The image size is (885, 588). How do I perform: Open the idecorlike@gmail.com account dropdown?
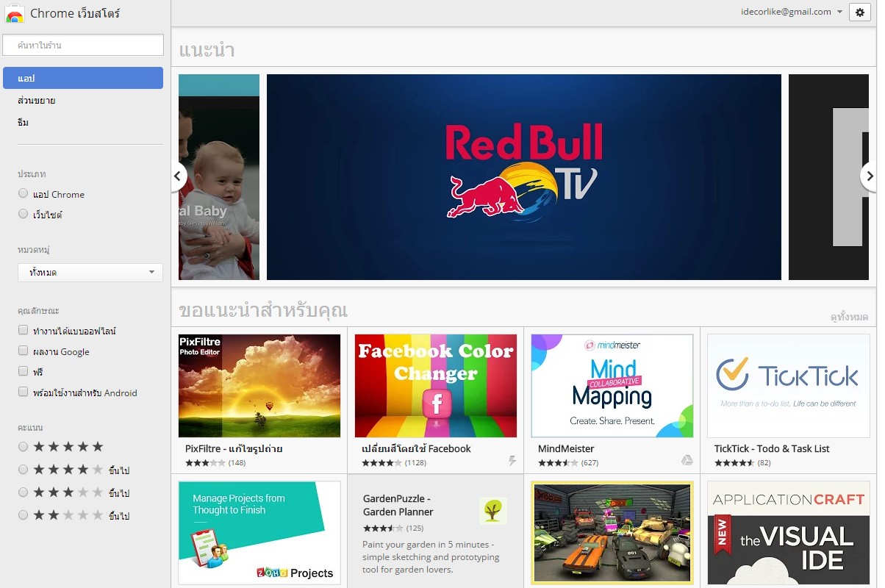[x=792, y=12]
